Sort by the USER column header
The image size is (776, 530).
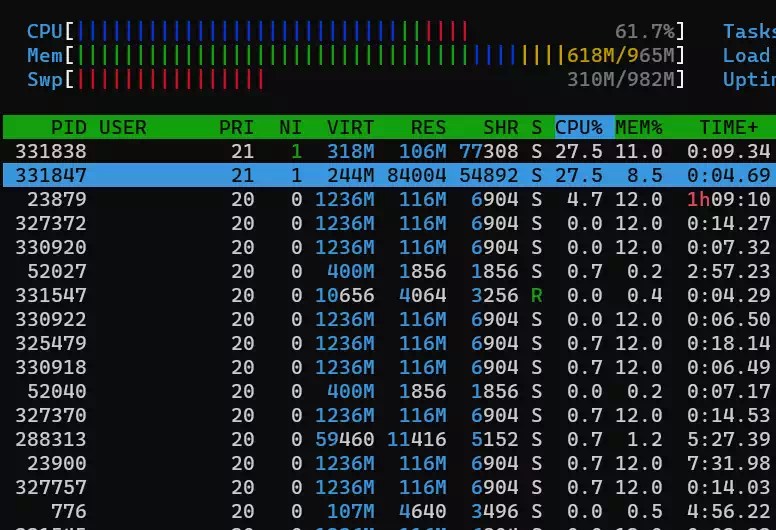point(123,128)
